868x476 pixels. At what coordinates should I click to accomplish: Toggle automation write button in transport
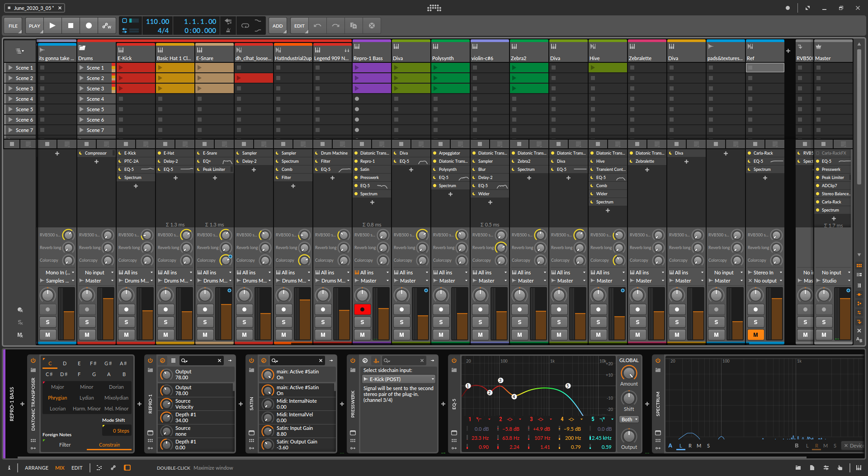click(107, 26)
